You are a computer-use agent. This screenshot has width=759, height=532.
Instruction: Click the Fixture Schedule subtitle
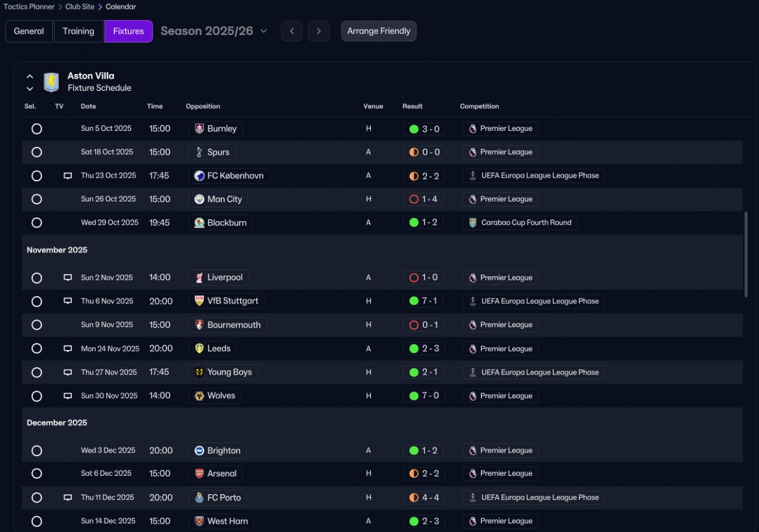[100, 88]
